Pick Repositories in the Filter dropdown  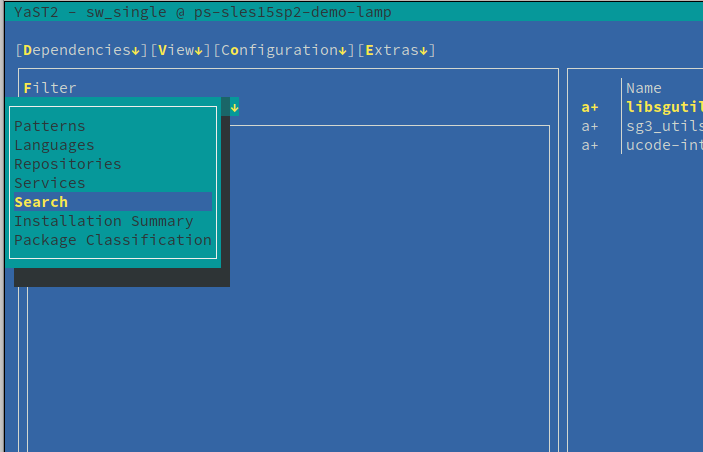113,164
